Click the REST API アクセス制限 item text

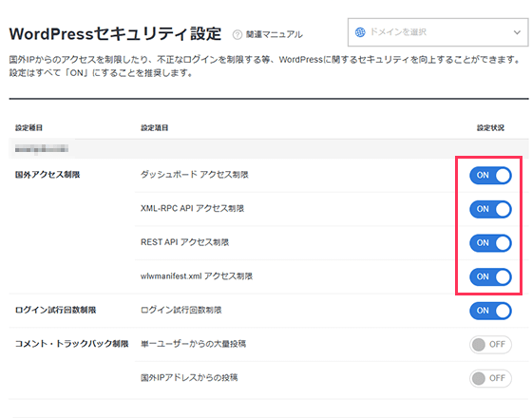click(x=184, y=242)
